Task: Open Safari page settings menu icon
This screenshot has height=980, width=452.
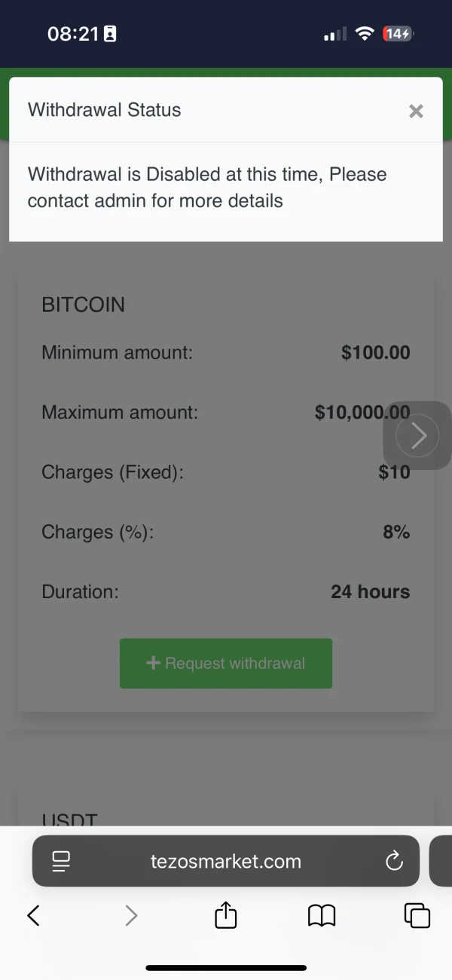Action: [61, 861]
